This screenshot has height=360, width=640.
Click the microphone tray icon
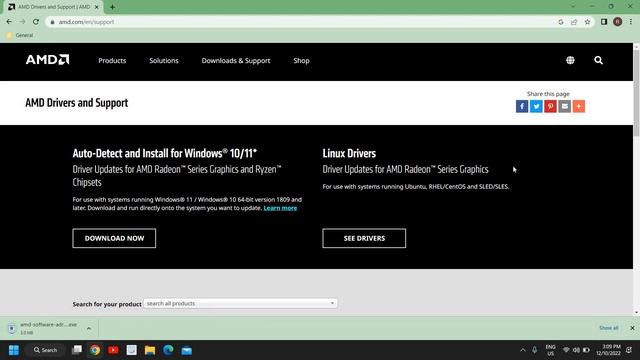tap(534, 350)
